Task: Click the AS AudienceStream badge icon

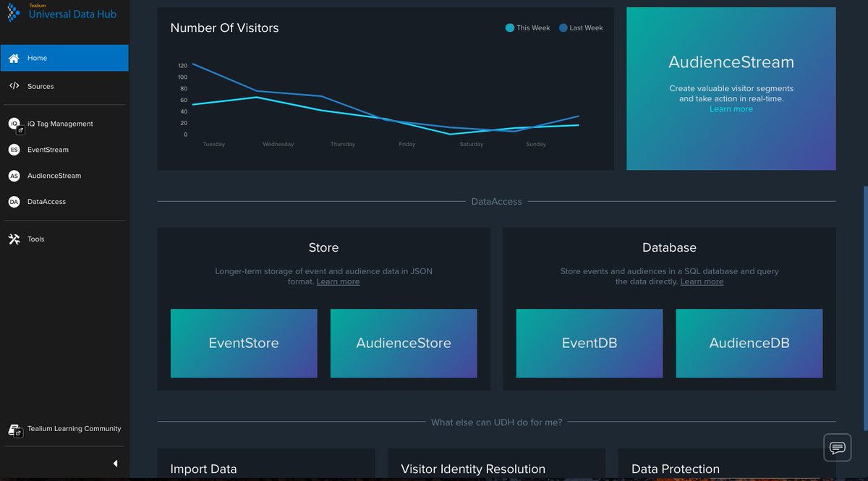Action: [x=14, y=176]
